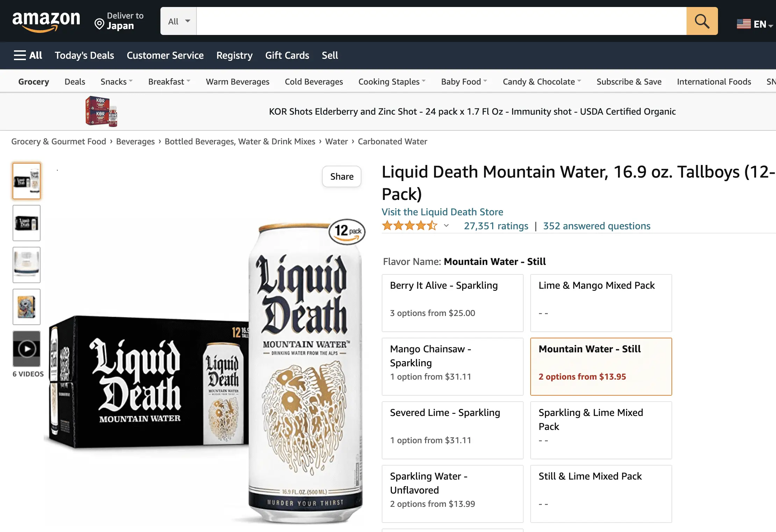The height and width of the screenshot is (532, 776).
Task: Open the Registry page
Action: coord(235,55)
